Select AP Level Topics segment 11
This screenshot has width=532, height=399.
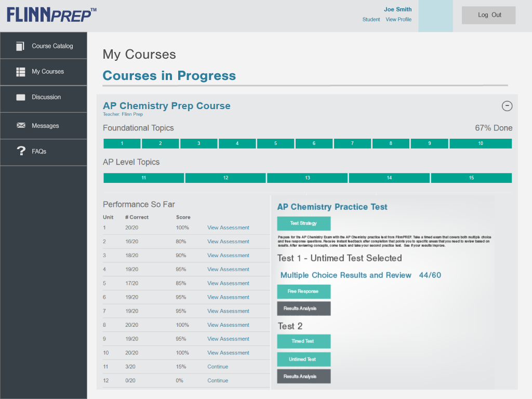click(x=143, y=178)
